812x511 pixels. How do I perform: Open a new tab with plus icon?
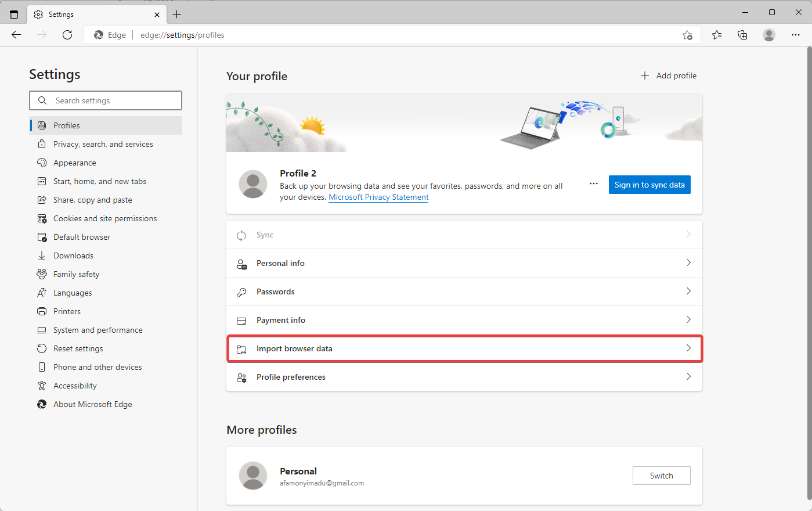coord(177,15)
